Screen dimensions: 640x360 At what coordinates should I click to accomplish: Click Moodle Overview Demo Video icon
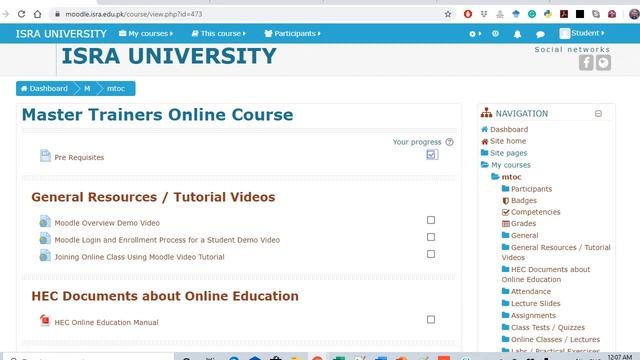point(45,221)
